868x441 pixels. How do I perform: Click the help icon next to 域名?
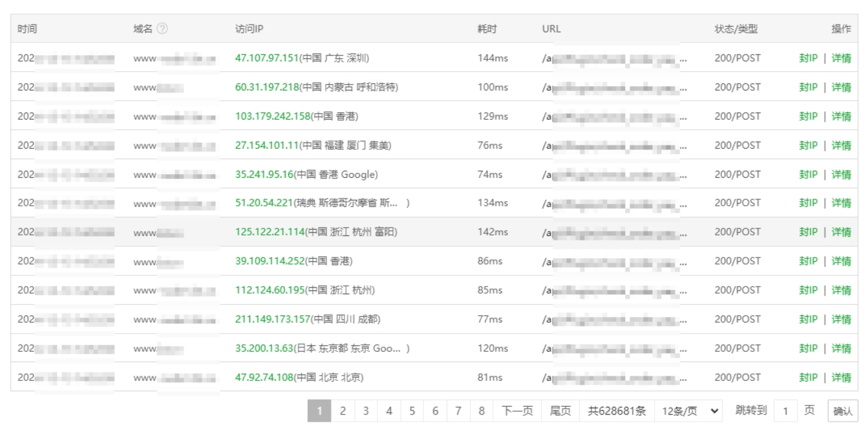point(162,29)
